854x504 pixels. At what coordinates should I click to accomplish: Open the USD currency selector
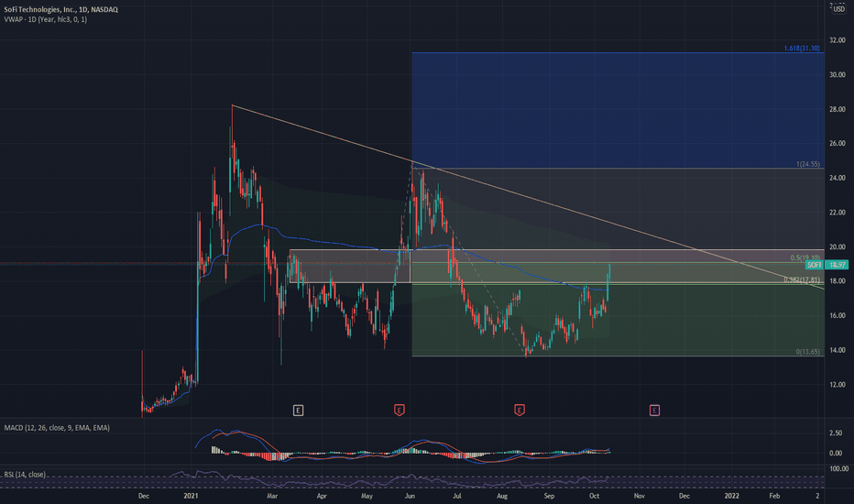(x=838, y=9)
